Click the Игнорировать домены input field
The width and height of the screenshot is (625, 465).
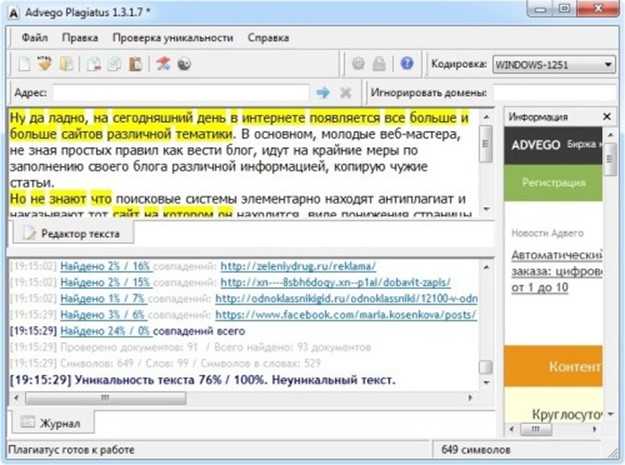pyautogui.click(x=553, y=93)
